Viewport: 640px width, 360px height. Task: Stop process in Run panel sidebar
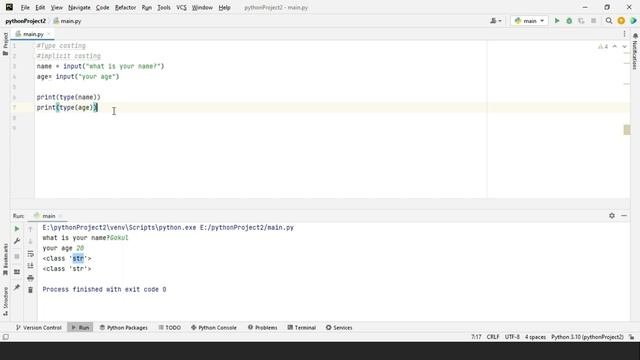click(x=17, y=256)
